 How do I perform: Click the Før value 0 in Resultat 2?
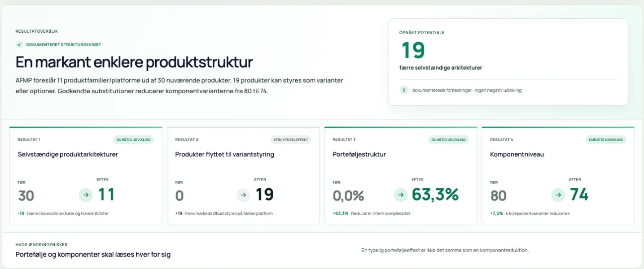tap(180, 196)
